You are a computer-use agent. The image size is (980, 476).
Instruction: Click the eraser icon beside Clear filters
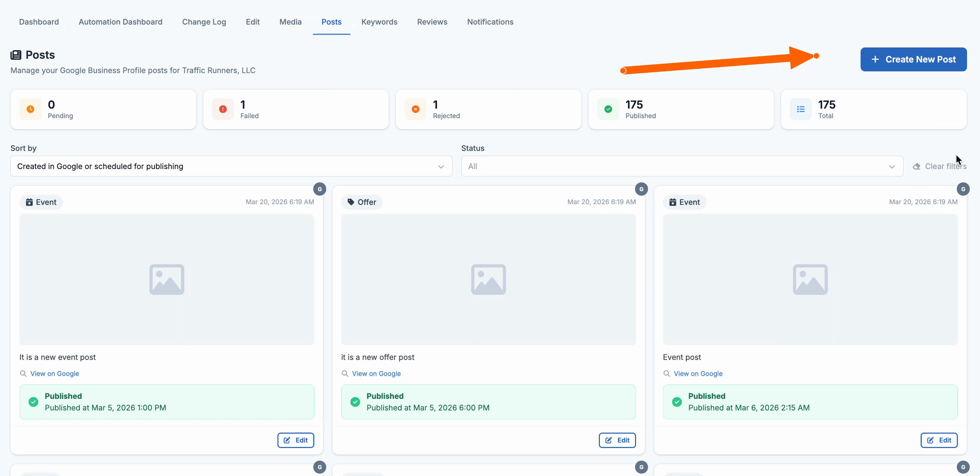coord(917,166)
